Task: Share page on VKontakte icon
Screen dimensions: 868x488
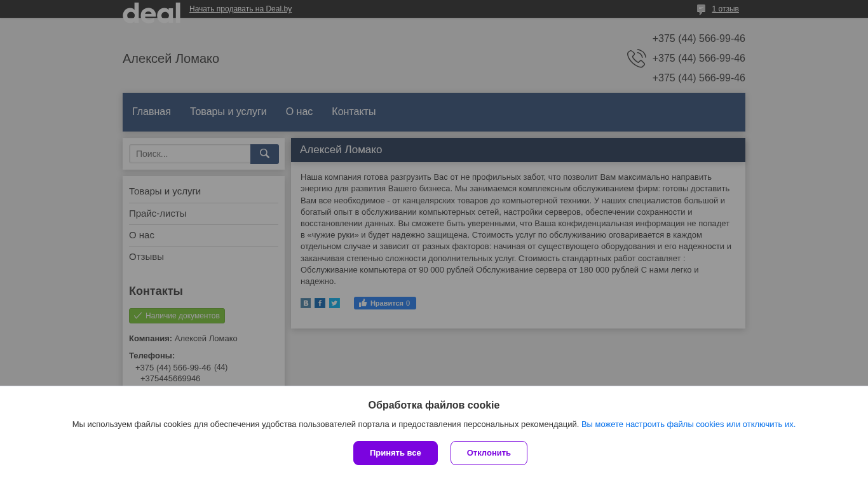Action: click(306, 303)
